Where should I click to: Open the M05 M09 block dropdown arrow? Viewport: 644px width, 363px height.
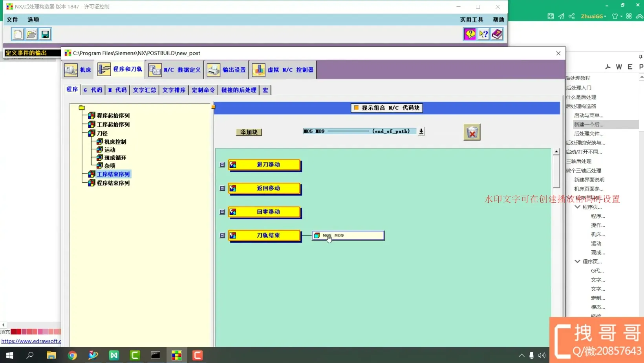pos(421,132)
